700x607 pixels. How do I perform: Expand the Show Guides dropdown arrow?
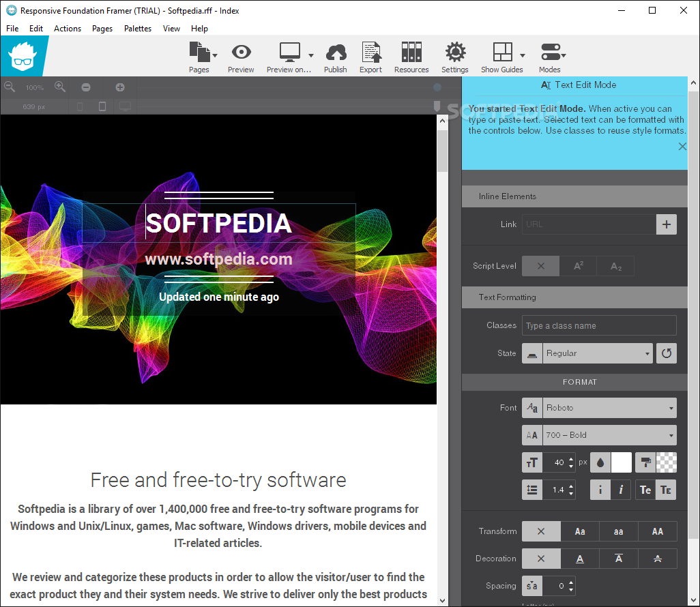(523, 56)
